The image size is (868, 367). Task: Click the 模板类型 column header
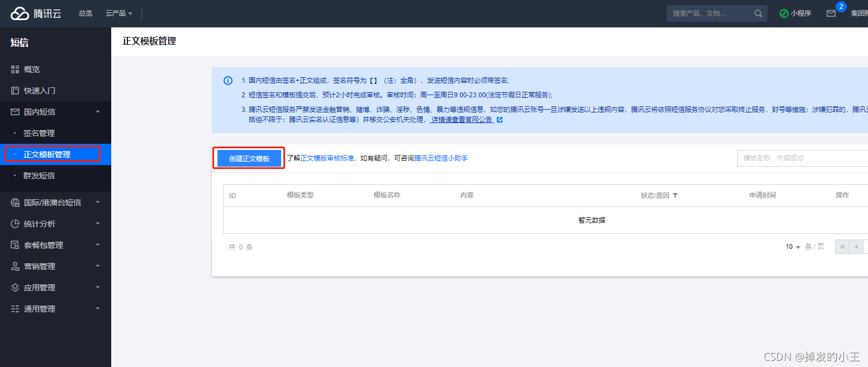(300, 195)
